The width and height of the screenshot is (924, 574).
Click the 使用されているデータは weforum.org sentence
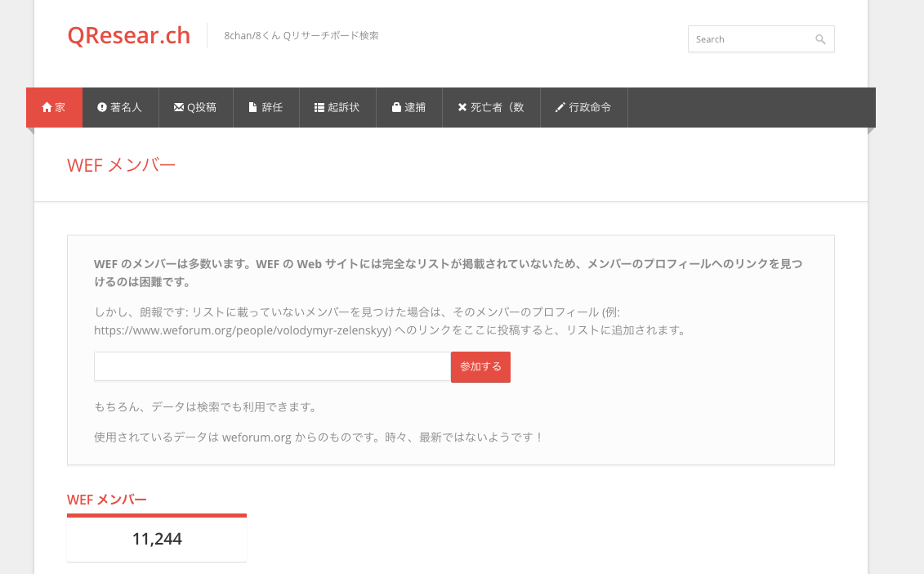coord(319,437)
